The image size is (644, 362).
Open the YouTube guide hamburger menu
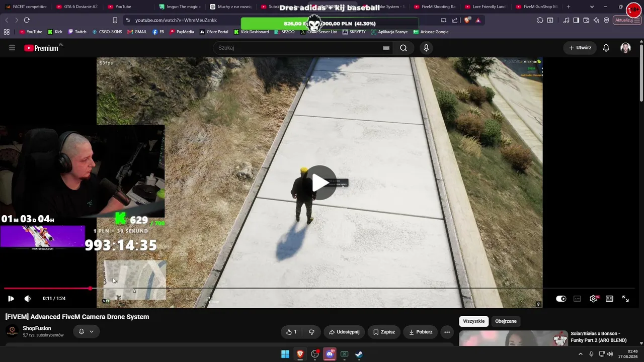click(12, 48)
